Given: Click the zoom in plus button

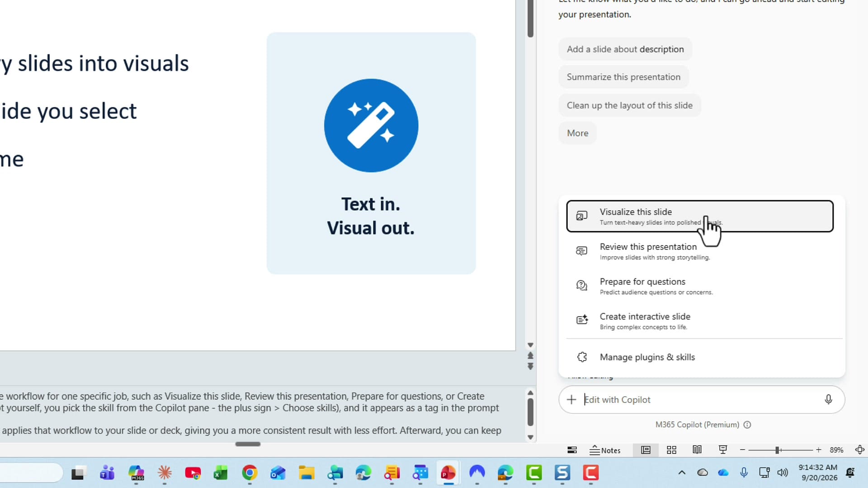Looking at the screenshot, I should tap(818, 450).
